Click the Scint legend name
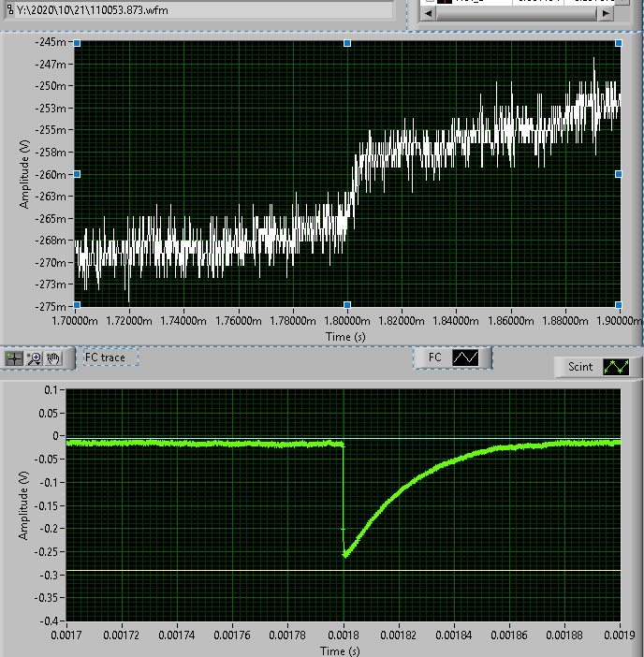Image resolution: width=644 pixels, height=657 pixels. coord(580,367)
